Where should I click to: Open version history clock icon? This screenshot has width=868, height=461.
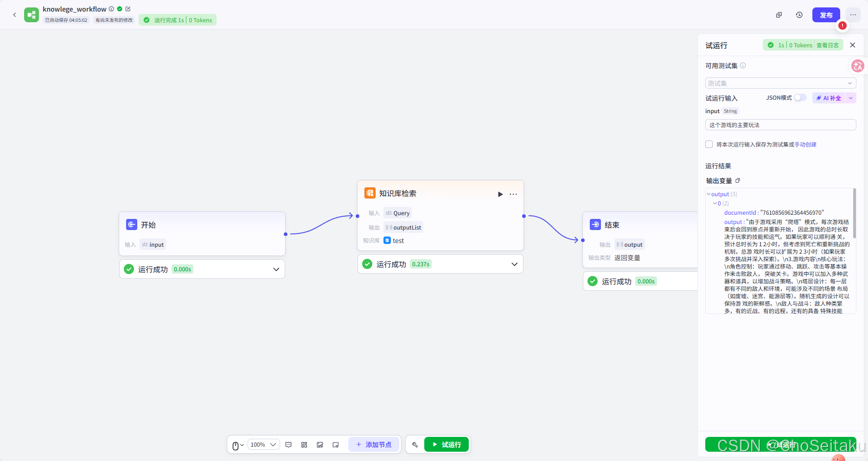tap(799, 15)
